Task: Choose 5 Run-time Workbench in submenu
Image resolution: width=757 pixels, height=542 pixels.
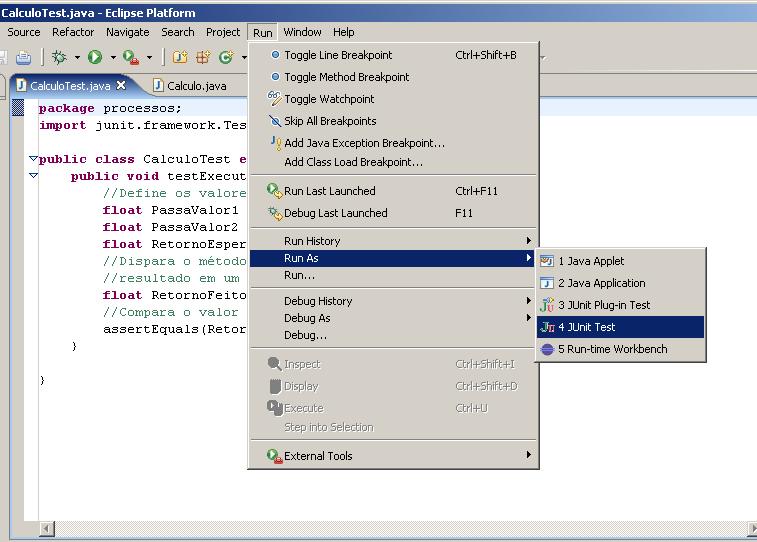Action: tap(620, 349)
